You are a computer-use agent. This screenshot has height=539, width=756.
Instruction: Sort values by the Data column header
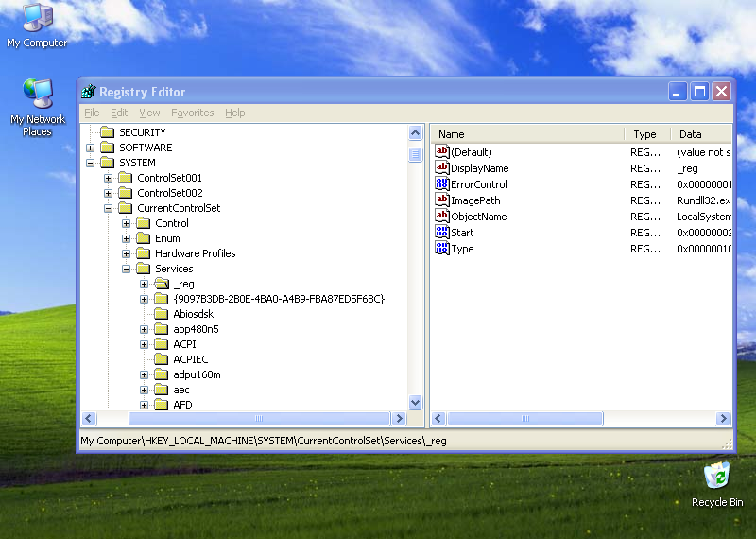[701, 134]
